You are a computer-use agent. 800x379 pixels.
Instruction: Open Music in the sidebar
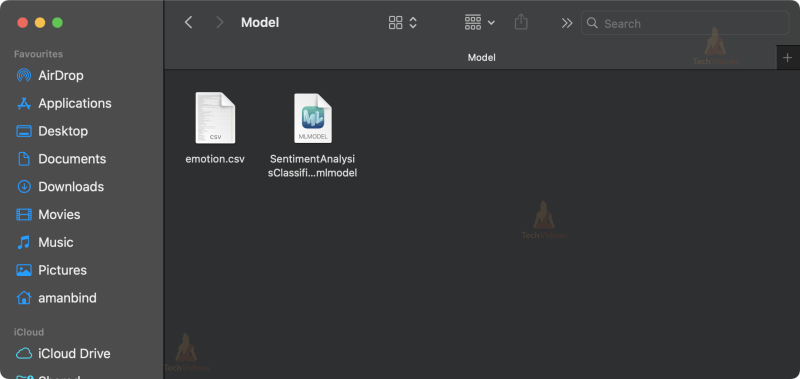56,242
